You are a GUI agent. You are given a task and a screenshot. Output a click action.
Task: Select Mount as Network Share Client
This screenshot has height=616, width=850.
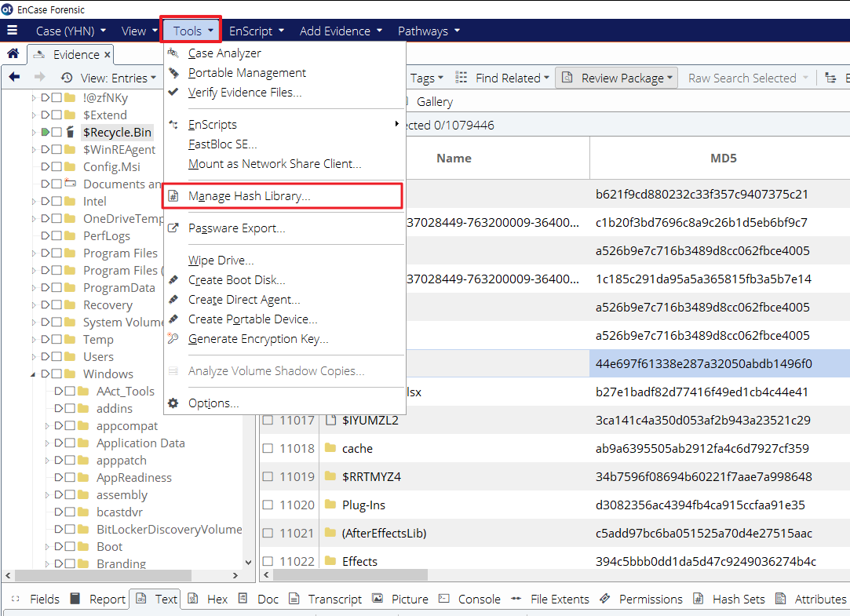click(274, 164)
